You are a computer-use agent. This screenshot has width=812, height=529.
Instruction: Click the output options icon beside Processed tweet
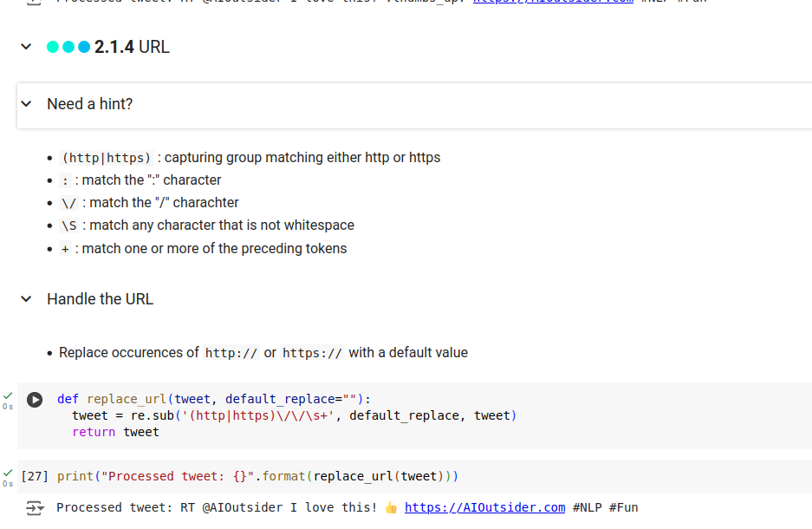(x=35, y=508)
